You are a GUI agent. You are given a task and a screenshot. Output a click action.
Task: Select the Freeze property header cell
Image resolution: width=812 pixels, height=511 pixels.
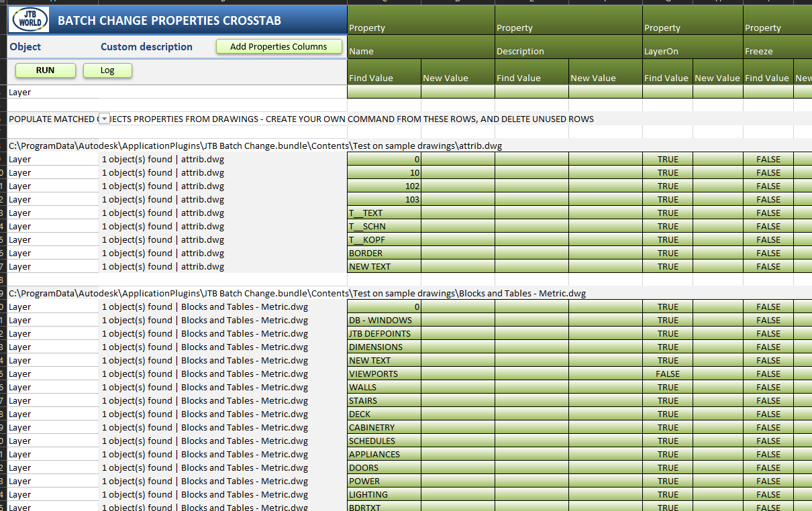click(777, 47)
